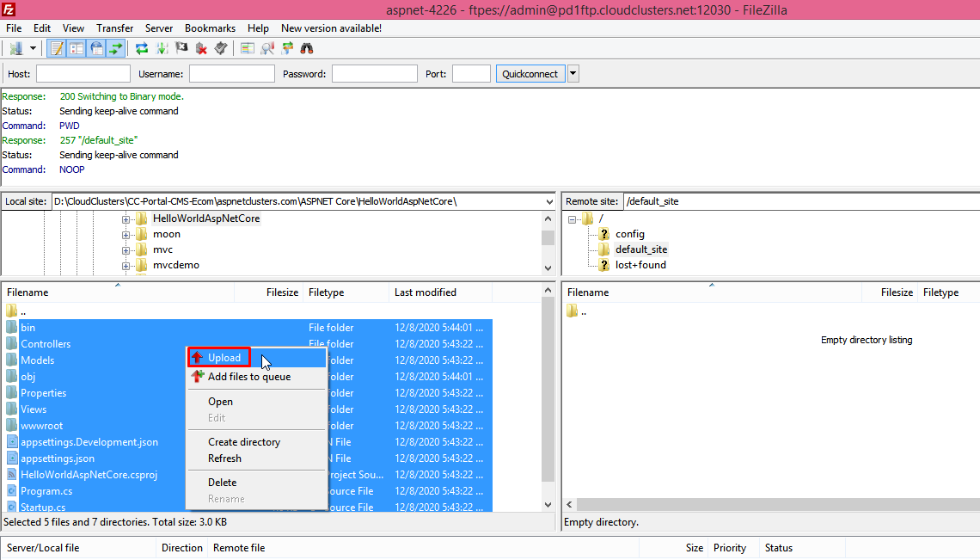The height and width of the screenshot is (560, 980).
Task: Focus the Username input field
Action: pos(232,74)
